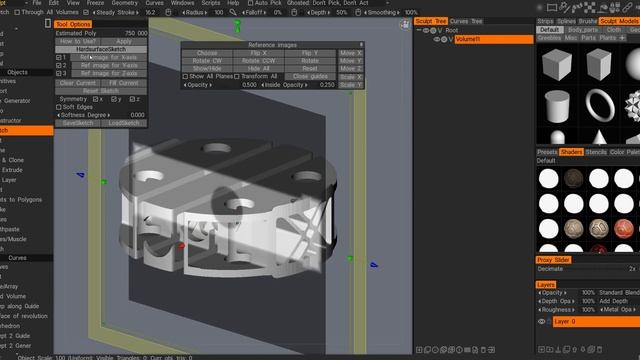Click the mouse icon before Depth
Viewport: 640px width, 360px height.
pos(294,13)
